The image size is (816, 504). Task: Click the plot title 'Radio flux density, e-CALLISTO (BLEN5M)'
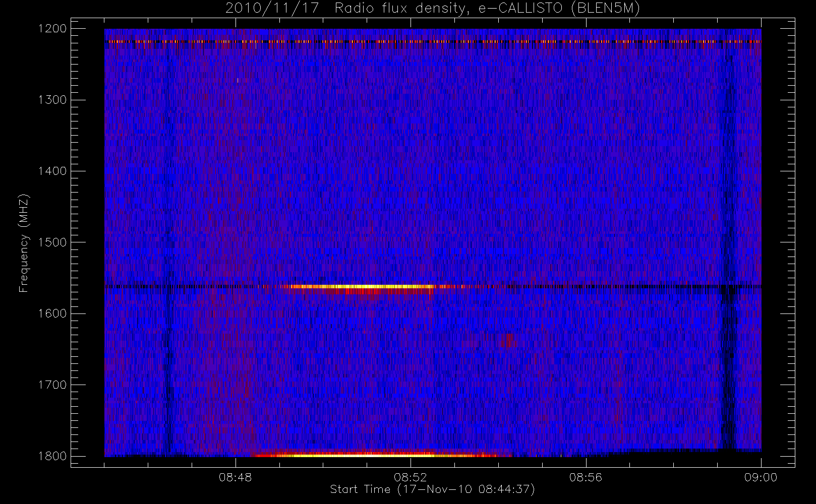(x=487, y=9)
